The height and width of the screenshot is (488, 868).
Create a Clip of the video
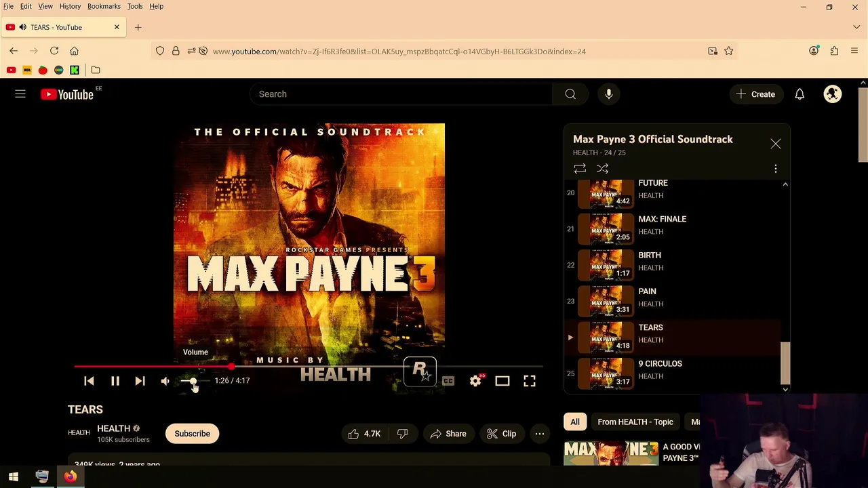(501, 434)
